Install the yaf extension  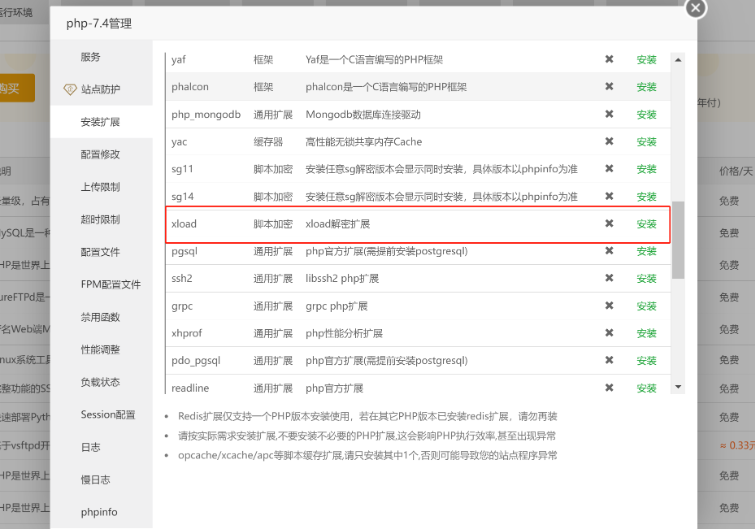pos(646,60)
